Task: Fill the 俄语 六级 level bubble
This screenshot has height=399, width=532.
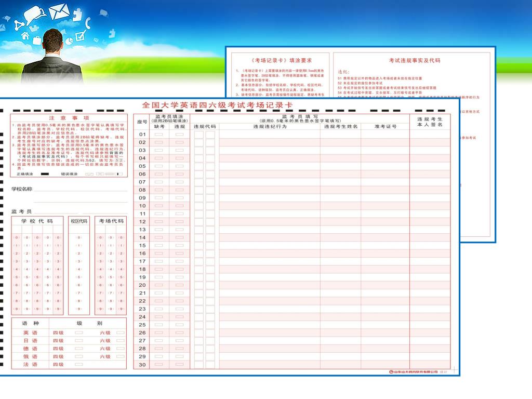Action: pyautogui.click(x=121, y=356)
